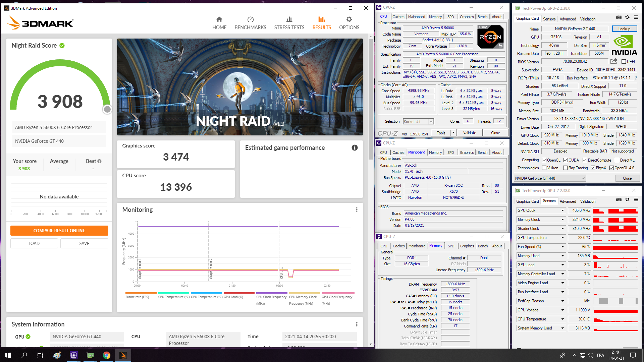Screen dimensions: 644x362
Task: Click LOAD button in 3DMark
Action: (34, 243)
